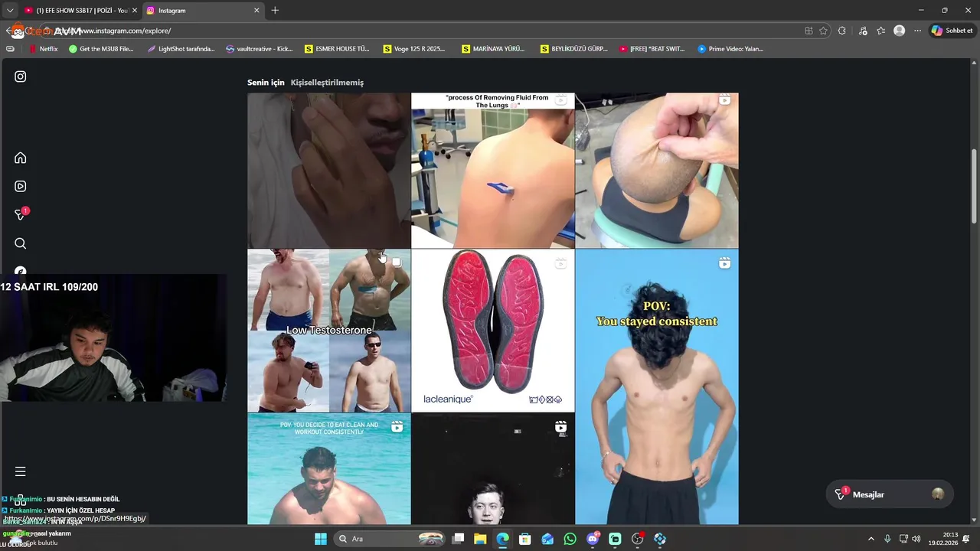980x551 pixels.
Task: Open the hamburger More menu in the sidebar
Action: (x=21, y=471)
